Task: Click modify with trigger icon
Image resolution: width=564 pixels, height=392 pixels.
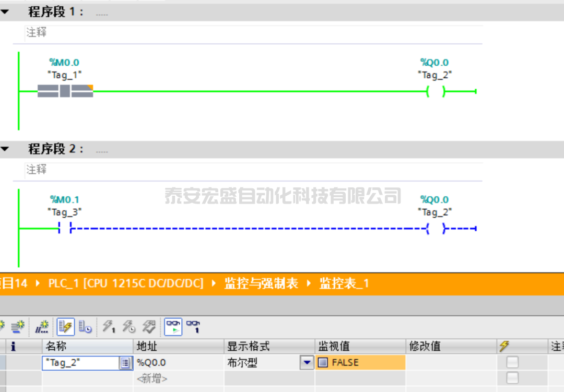Action: point(128,327)
